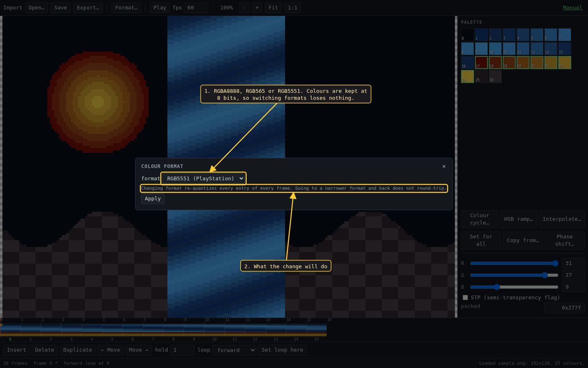Open the Phase shift… tool
The height and width of the screenshot is (368, 588).
coord(565,240)
